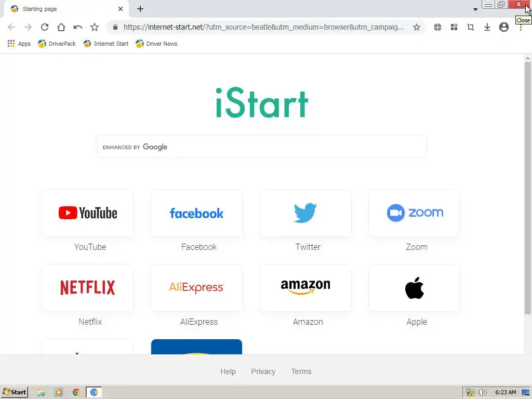Go forward to the next page
This screenshot has height=399, width=532.
coord(28,27)
